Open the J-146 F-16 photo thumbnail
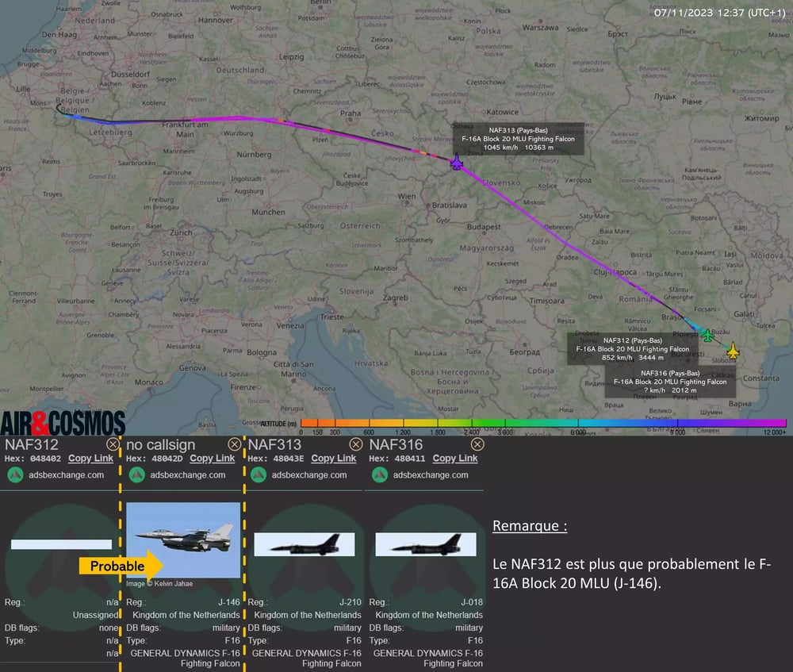 183,540
